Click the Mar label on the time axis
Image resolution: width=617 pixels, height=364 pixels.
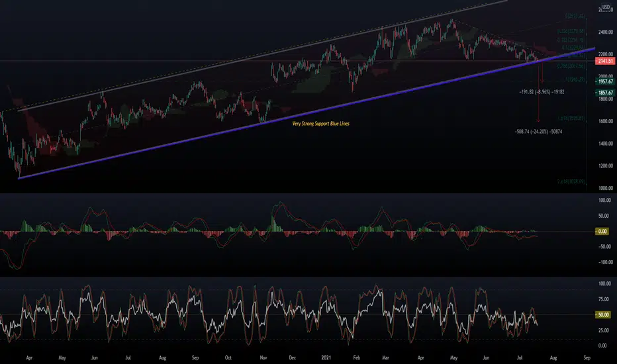pyautogui.click(x=385, y=357)
